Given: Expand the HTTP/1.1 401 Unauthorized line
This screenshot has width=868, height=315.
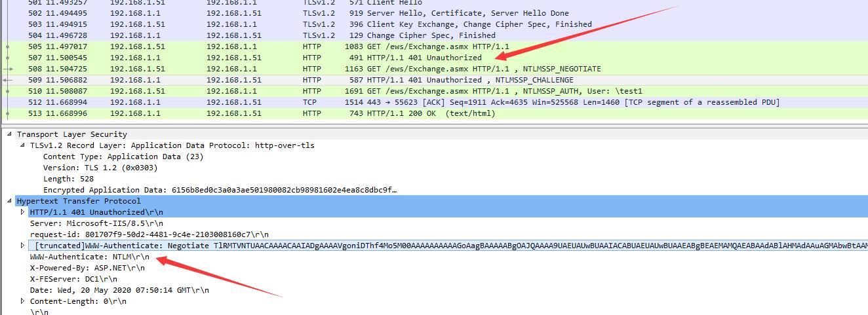Looking at the screenshot, I should 22,212.
